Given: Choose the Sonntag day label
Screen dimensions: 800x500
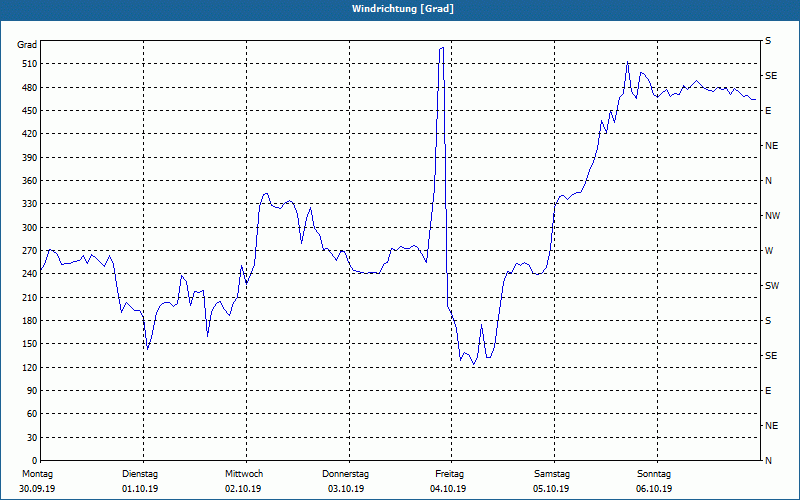Looking at the screenshot, I should 654,474.
